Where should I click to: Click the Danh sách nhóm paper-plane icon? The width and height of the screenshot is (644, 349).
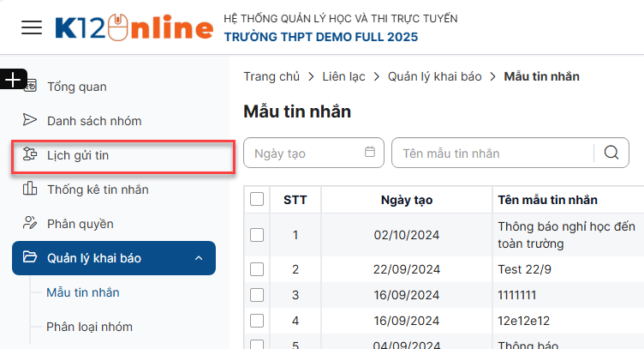point(31,120)
